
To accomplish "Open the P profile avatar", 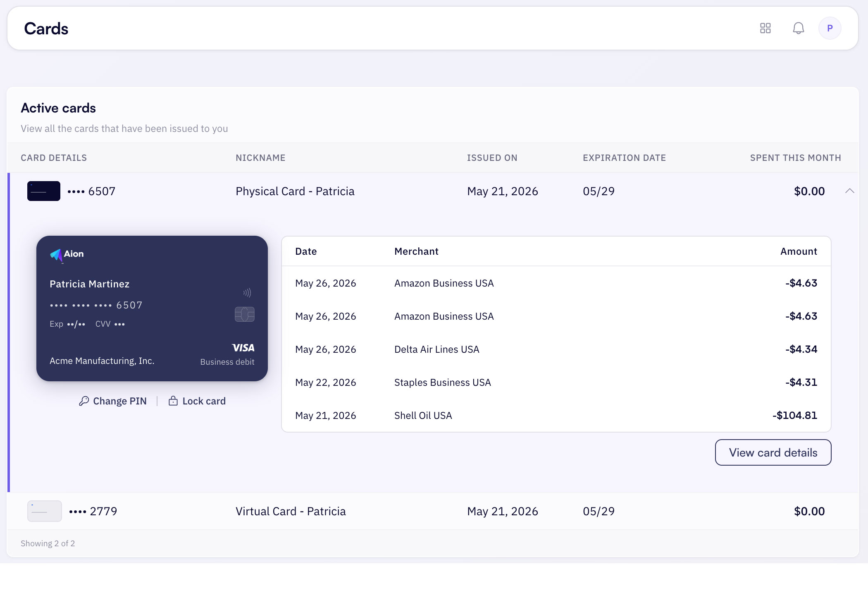I will tap(830, 28).
